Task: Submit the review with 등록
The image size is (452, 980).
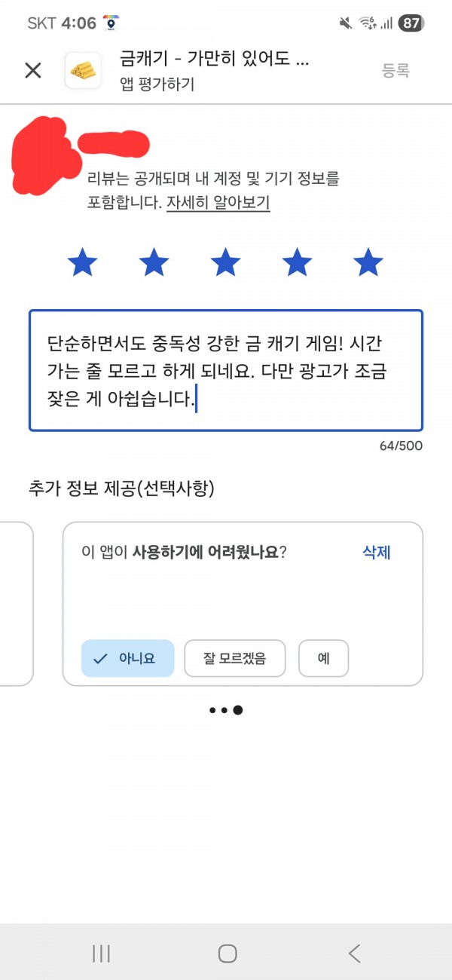Action: (x=395, y=71)
